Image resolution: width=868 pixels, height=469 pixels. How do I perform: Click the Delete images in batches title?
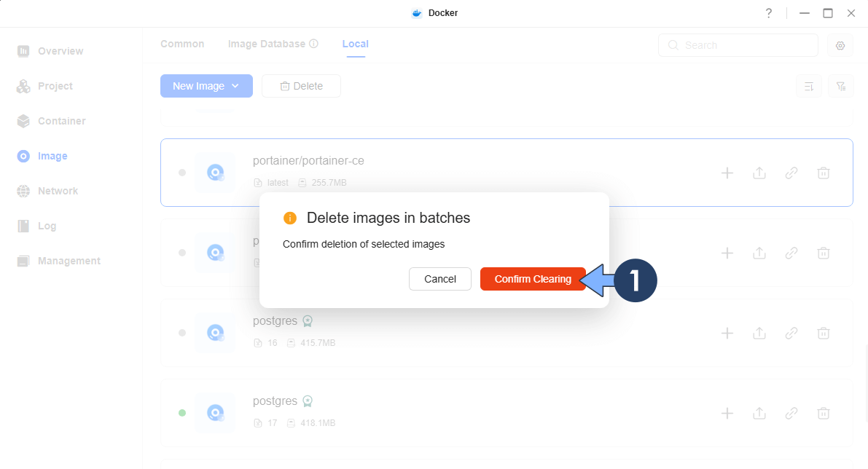[388, 218]
